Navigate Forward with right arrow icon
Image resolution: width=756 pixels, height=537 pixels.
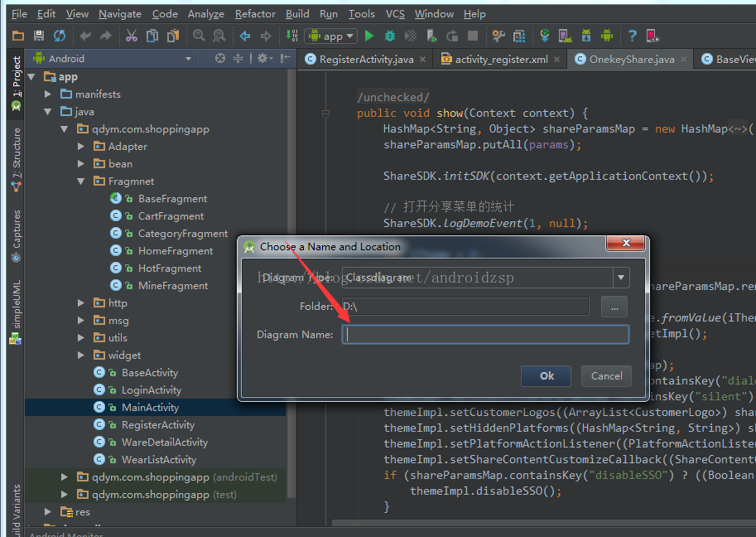tap(266, 36)
